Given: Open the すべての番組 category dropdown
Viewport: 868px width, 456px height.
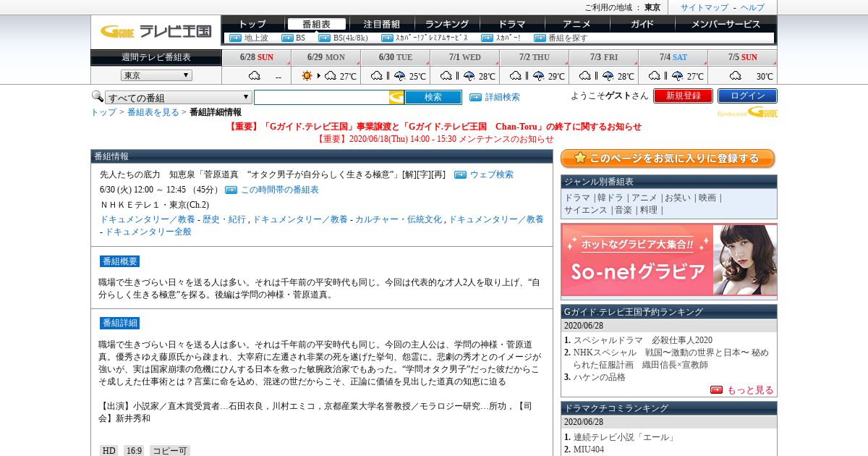Looking at the screenshot, I should coord(179,98).
